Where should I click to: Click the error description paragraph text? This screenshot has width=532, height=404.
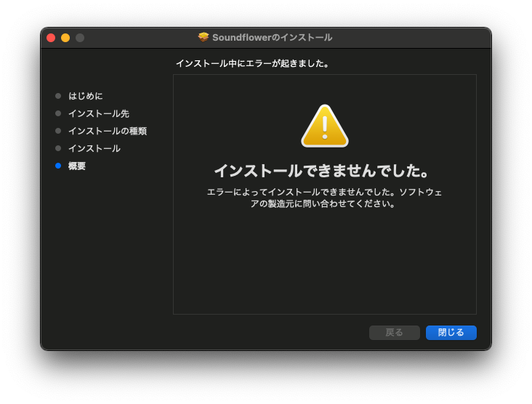(x=324, y=198)
